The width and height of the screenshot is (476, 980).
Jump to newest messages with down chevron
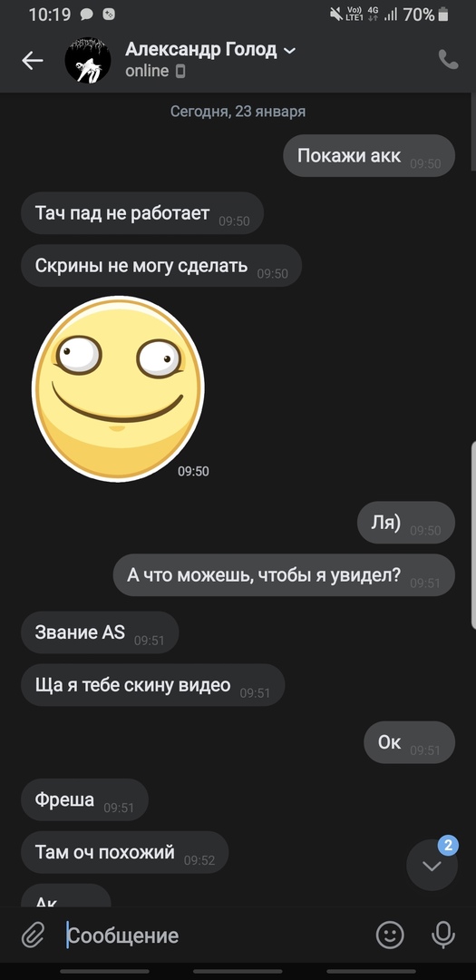(x=432, y=866)
